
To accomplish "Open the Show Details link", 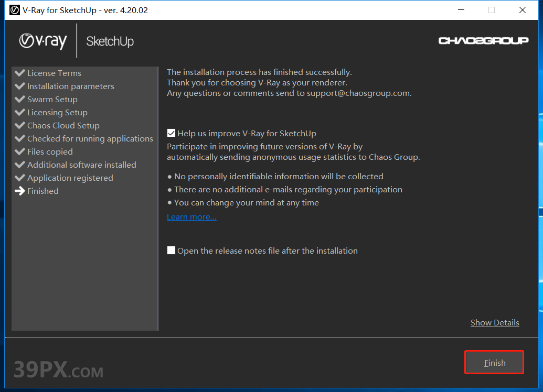I will (x=495, y=322).
